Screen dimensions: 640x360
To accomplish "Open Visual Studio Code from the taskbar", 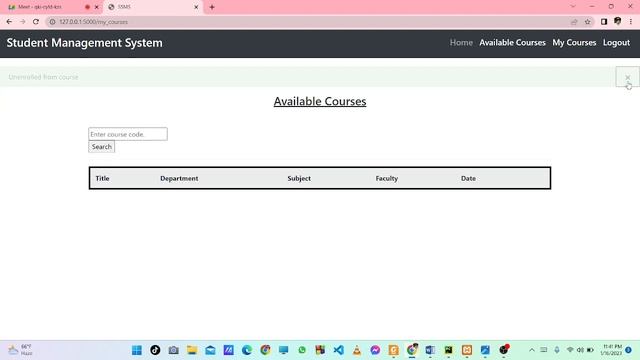I will (338, 350).
